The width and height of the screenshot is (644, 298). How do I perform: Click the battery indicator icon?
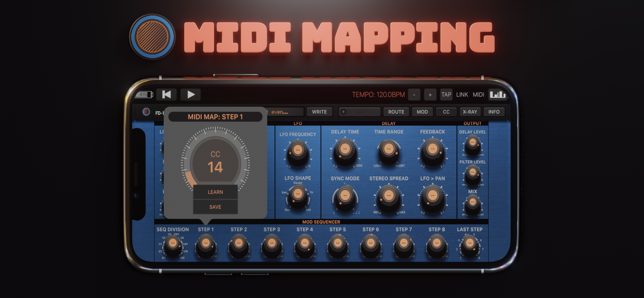coord(144,95)
